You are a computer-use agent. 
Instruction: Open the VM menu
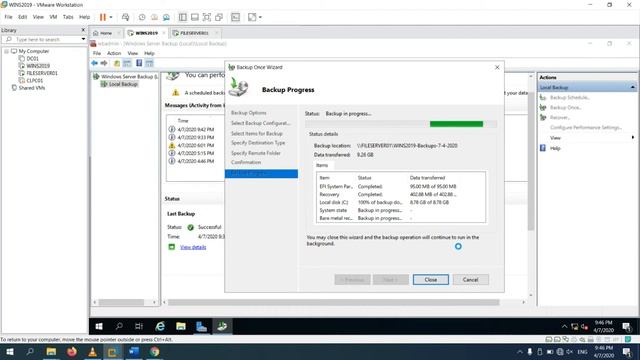[x=53, y=17]
